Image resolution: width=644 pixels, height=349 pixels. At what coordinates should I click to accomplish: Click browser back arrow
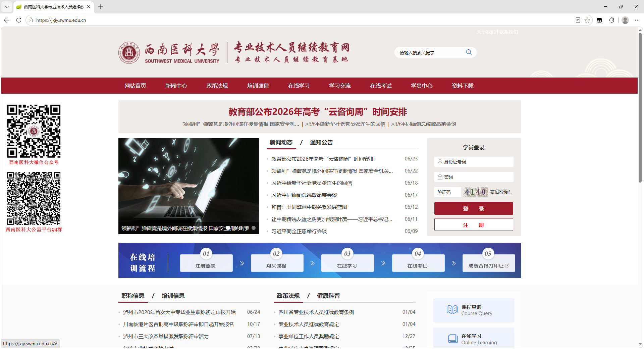[7, 20]
